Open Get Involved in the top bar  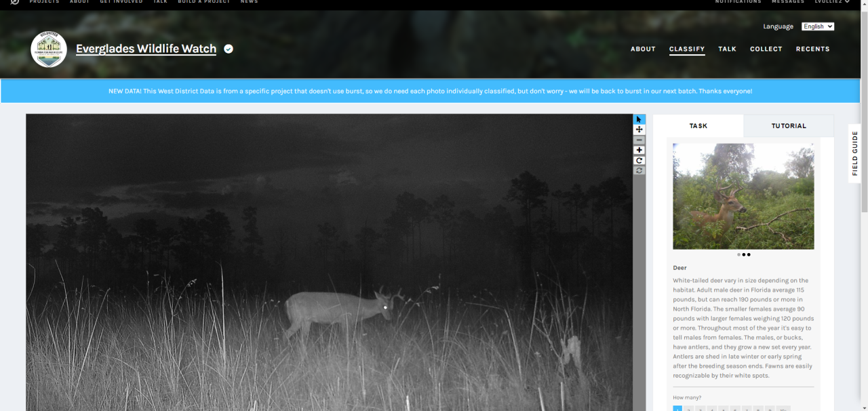coord(121,2)
